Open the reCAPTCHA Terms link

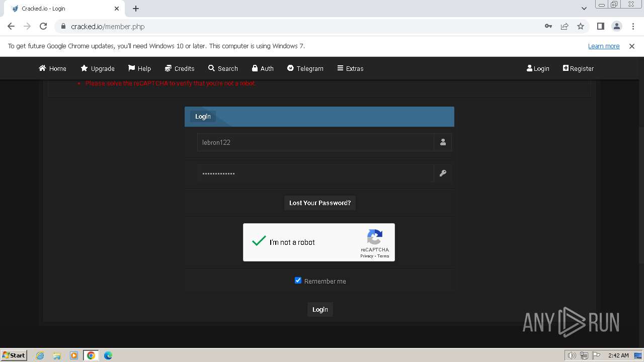pos(383,256)
